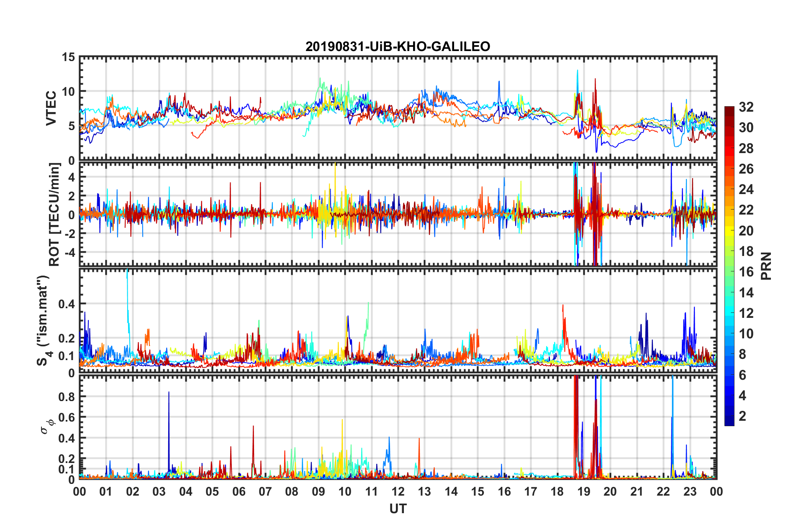Image resolution: width=796 pixels, height=532 pixels.
Task: Click the 20 tick on PRN colorbar
Action: (x=746, y=231)
